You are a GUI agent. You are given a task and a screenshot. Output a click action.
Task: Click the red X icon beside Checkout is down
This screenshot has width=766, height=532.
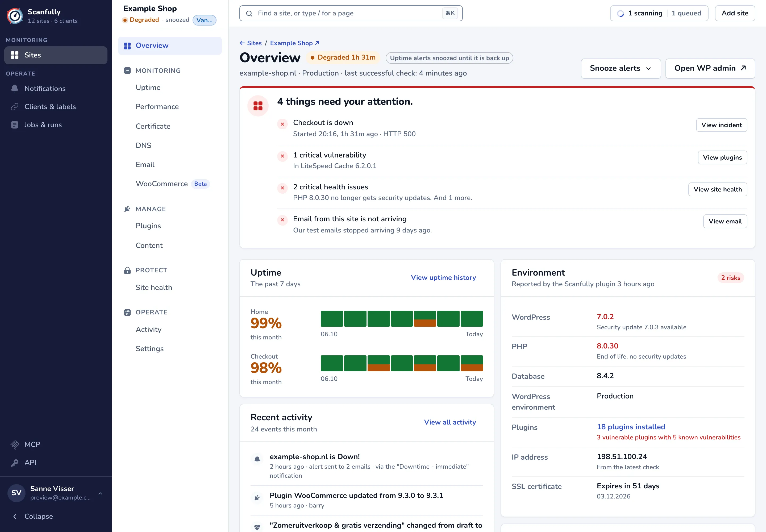[x=282, y=124]
